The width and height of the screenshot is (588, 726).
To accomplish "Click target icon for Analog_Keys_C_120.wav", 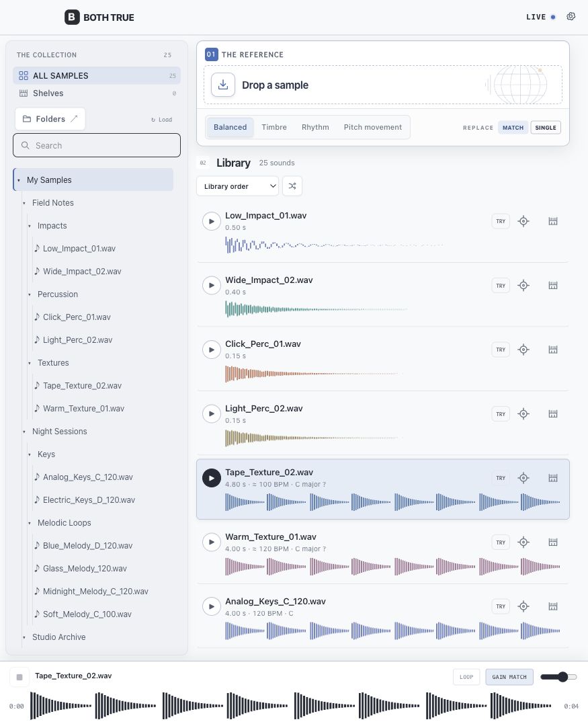I will tap(523, 606).
